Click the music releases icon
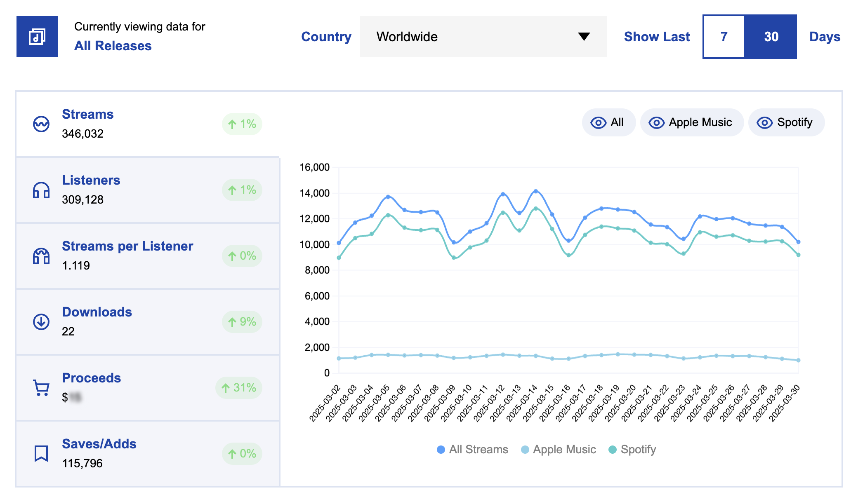This screenshot has width=858, height=504. click(x=37, y=37)
